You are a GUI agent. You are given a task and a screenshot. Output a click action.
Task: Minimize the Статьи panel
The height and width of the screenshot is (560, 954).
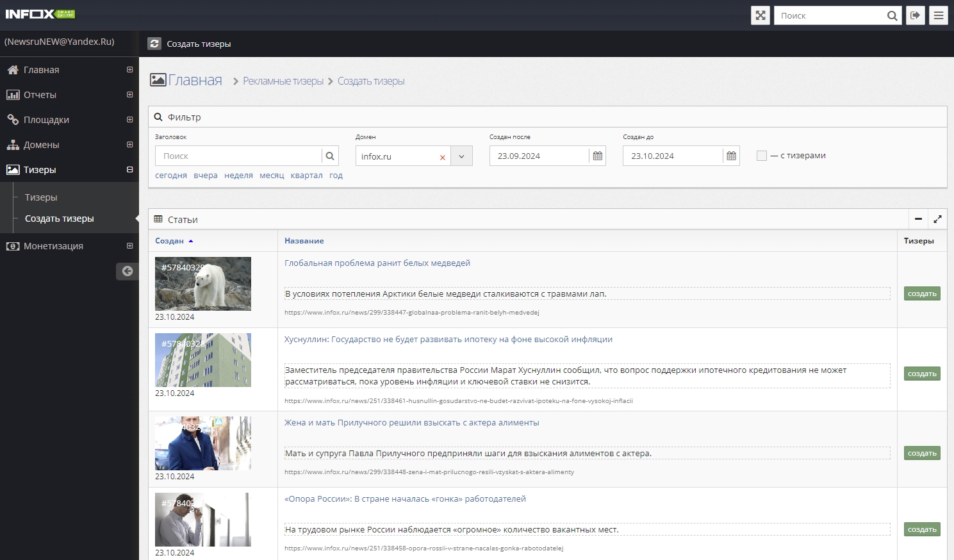coord(918,219)
